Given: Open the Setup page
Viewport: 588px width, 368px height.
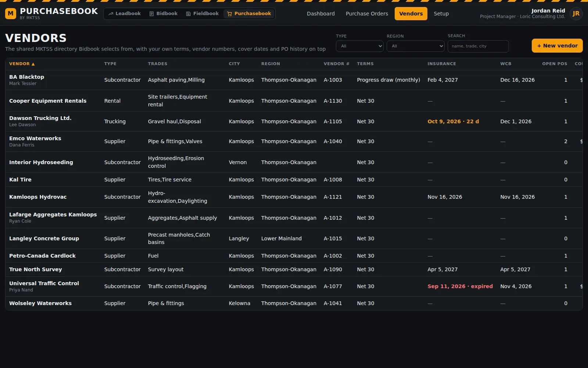Looking at the screenshot, I should [441, 14].
